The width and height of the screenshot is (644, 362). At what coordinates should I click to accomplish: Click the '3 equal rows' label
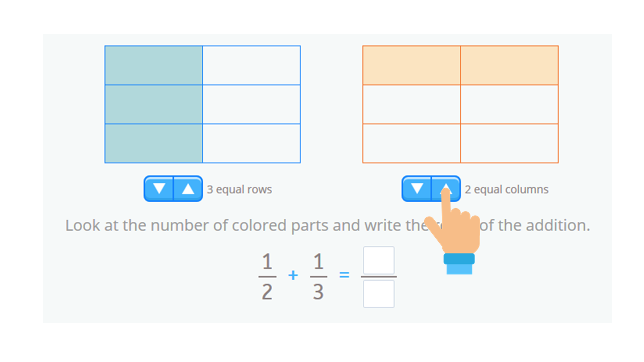click(x=239, y=189)
